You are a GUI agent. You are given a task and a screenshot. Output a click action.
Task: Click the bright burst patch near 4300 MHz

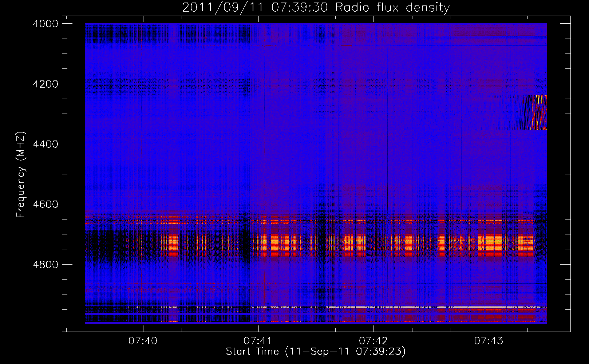pyautogui.click(x=534, y=112)
